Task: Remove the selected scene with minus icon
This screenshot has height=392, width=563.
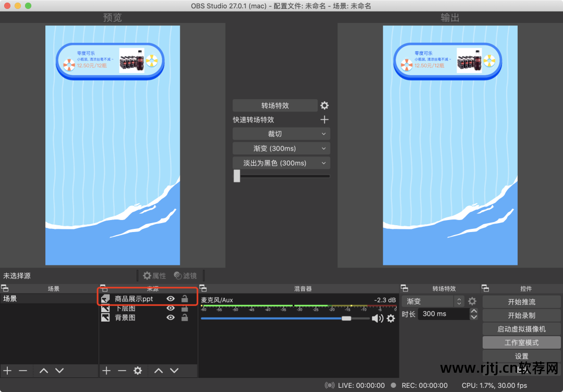Action: coord(23,371)
